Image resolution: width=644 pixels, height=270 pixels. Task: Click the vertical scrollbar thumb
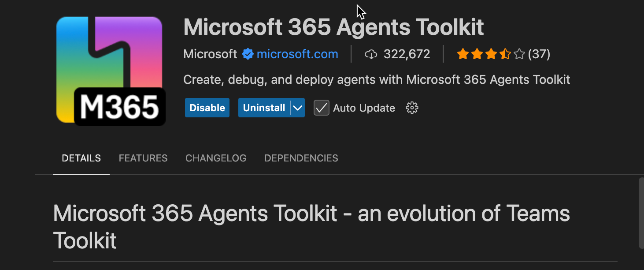pos(641,213)
